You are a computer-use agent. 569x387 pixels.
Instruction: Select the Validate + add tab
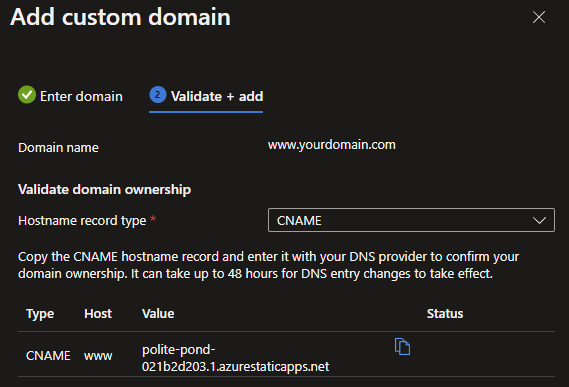click(x=206, y=97)
